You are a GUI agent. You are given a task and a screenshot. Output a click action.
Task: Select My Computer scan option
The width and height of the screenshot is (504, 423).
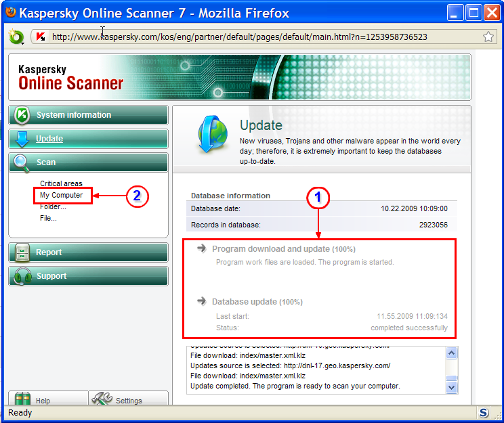coord(61,195)
